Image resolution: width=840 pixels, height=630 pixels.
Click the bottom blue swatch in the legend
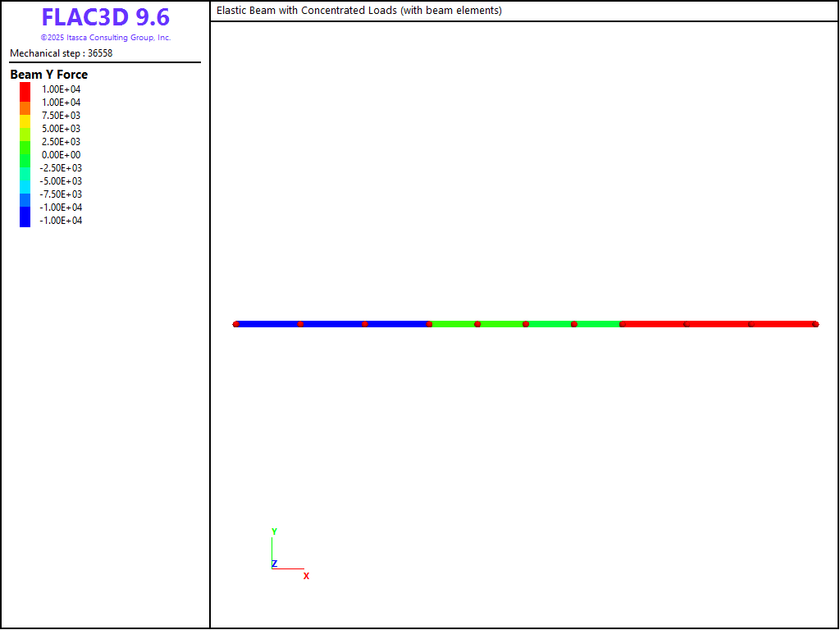pyautogui.click(x=25, y=220)
